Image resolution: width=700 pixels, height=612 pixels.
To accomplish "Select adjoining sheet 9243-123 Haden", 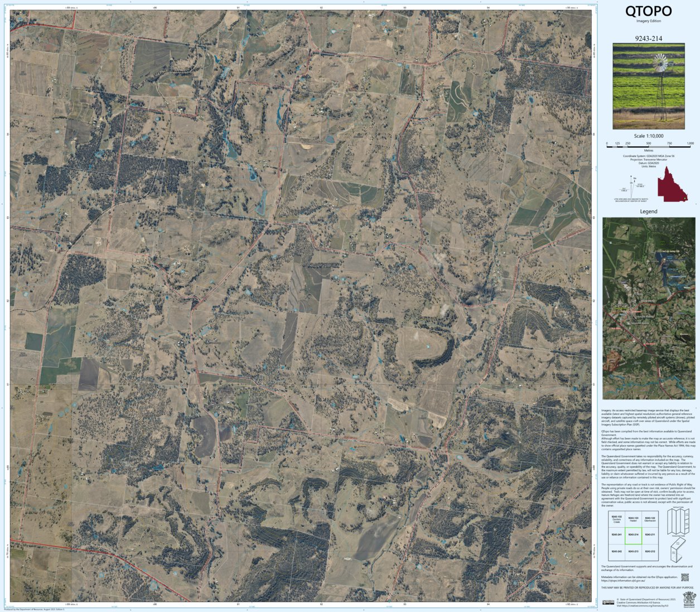I will [633, 519].
